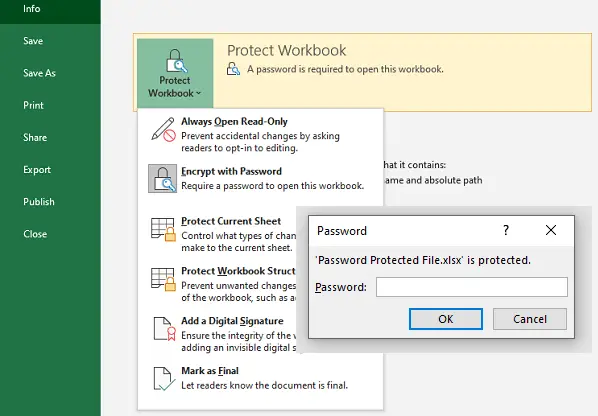Click into the Password text field
Image resolution: width=598 pixels, height=416 pixels.
pos(472,287)
